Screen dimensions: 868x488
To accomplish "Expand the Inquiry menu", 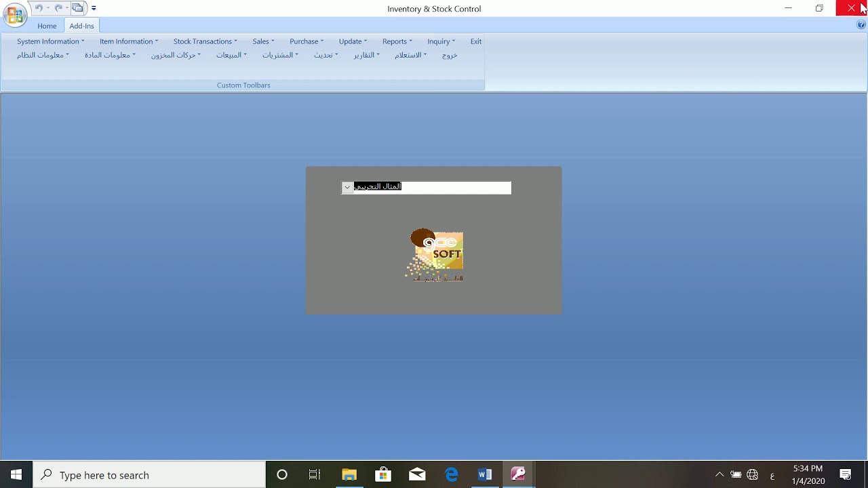I will pyautogui.click(x=441, y=41).
